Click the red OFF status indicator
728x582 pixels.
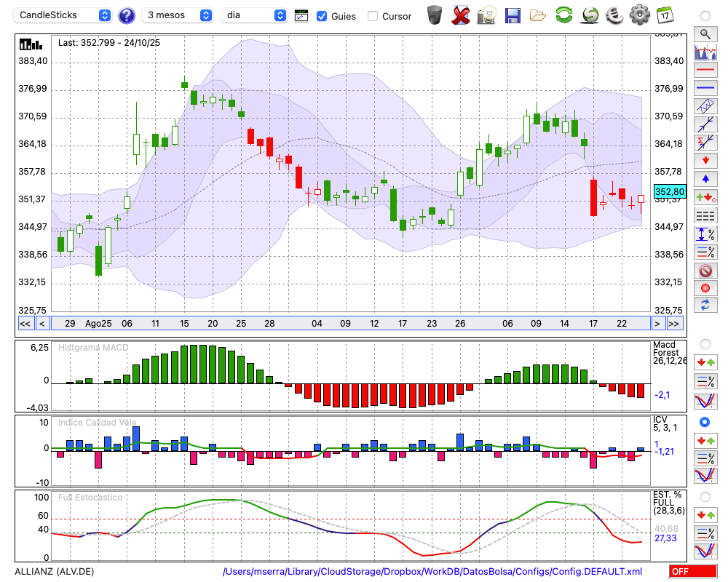tap(692, 572)
